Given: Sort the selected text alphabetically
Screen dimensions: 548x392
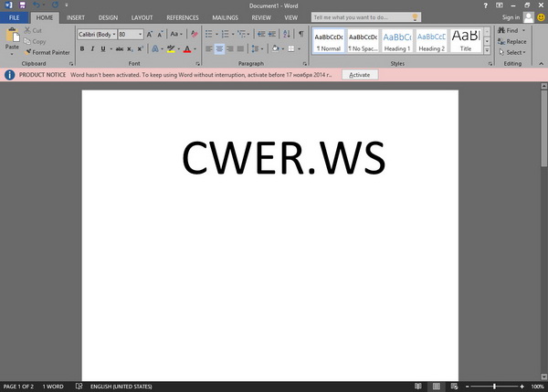Looking at the screenshot, I should (x=287, y=34).
